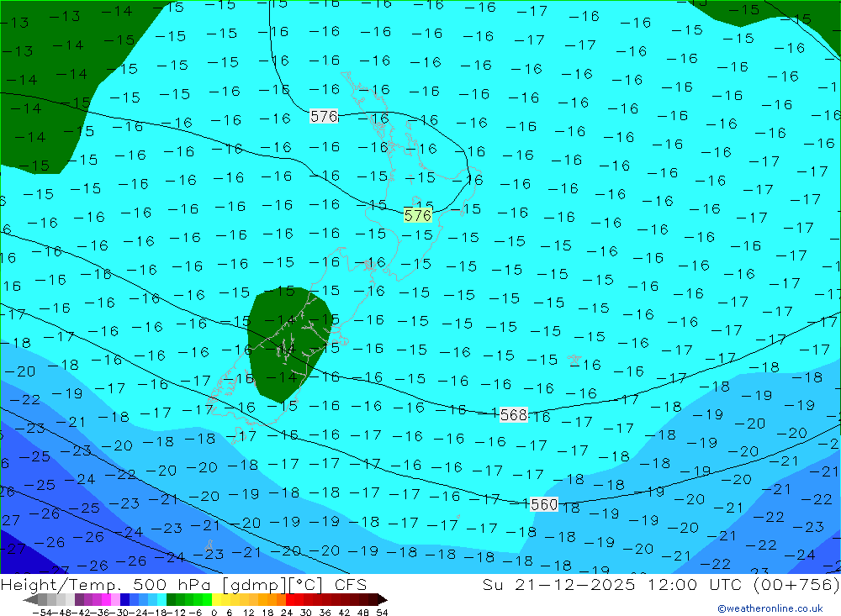Click the '36' color scale label
This screenshot has height=616, width=841.
[x=325, y=613]
